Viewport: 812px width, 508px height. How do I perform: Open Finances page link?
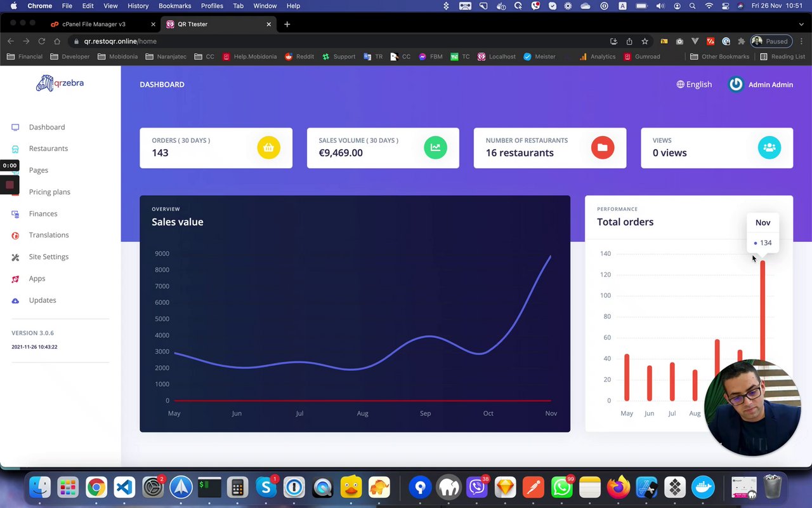(x=43, y=214)
